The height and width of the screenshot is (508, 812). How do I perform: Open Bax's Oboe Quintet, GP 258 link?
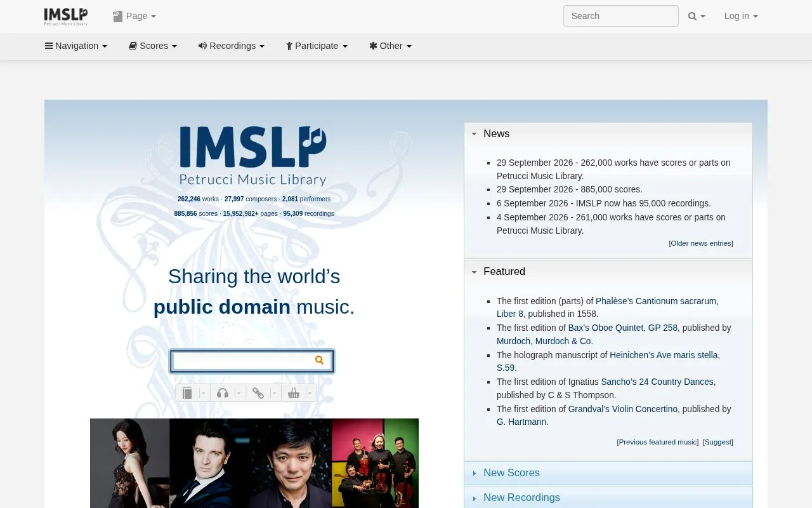click(x=623, y=328)
